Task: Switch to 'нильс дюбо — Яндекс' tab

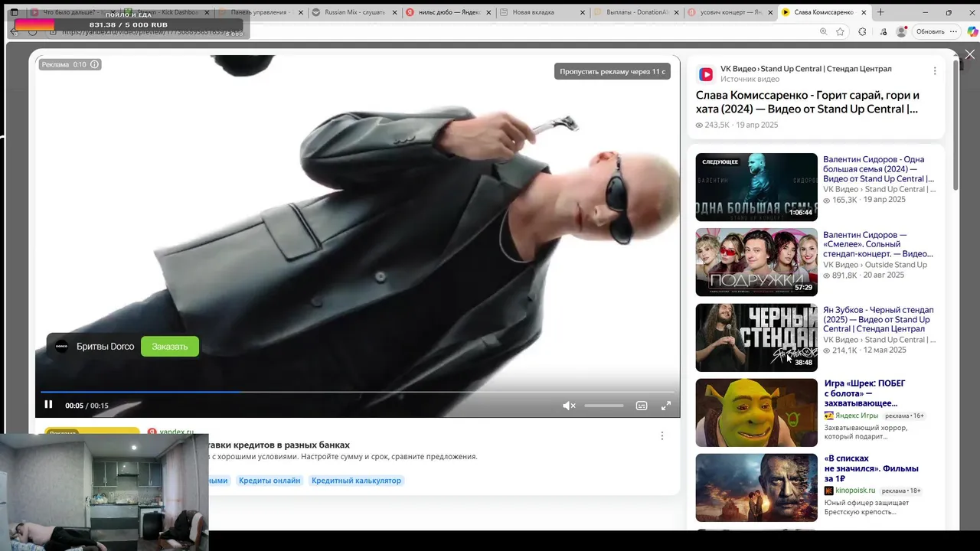Action: coord(448,12)
